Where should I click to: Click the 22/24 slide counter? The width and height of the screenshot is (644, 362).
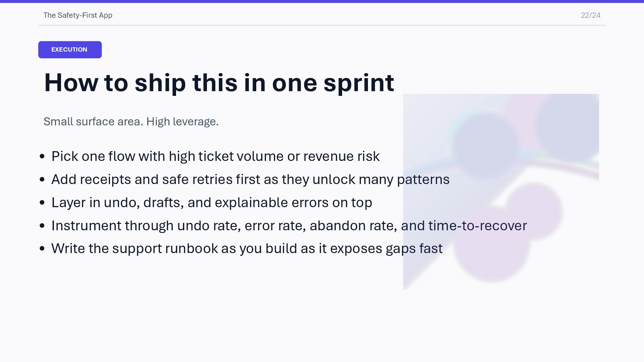(x=590, y=15)
